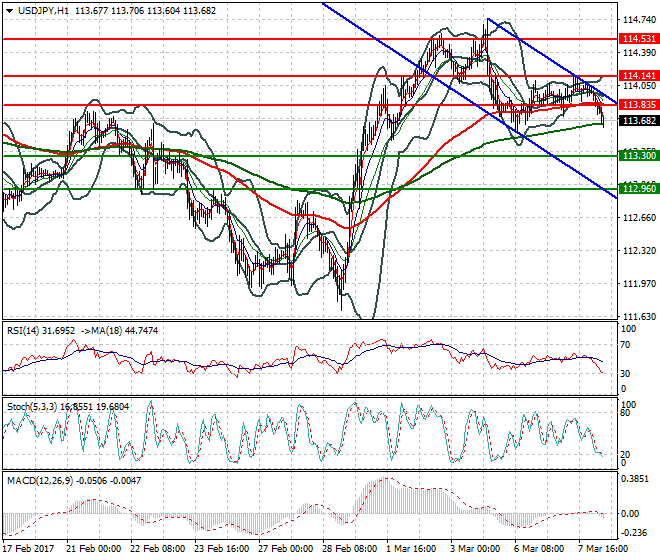This screenshot has height=560, width=660.
Task: Click the 22 Feb 08:00 time label
Action: pyautogui.click(x=157, y=549)
